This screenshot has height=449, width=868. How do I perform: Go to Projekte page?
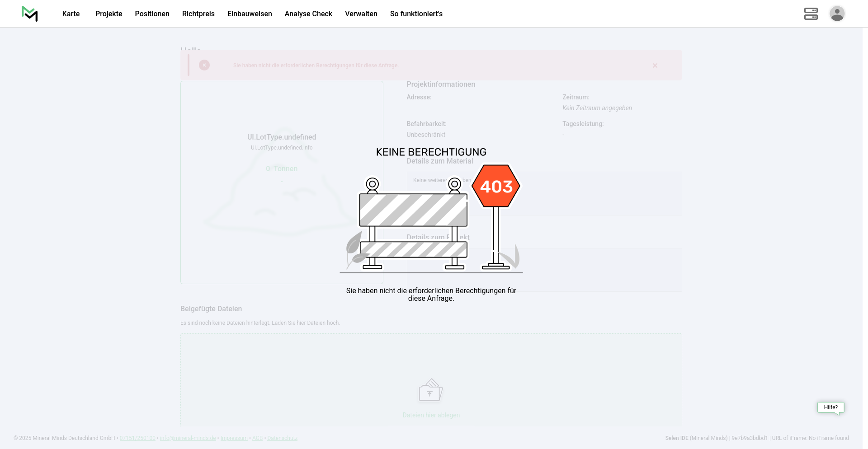[x=108, y=14]
